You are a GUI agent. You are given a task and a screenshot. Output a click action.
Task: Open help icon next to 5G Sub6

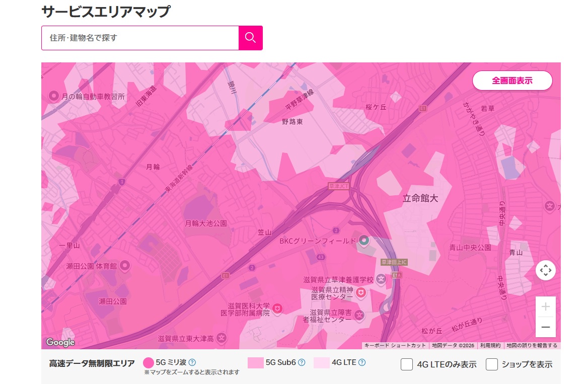tap(302, 362)
